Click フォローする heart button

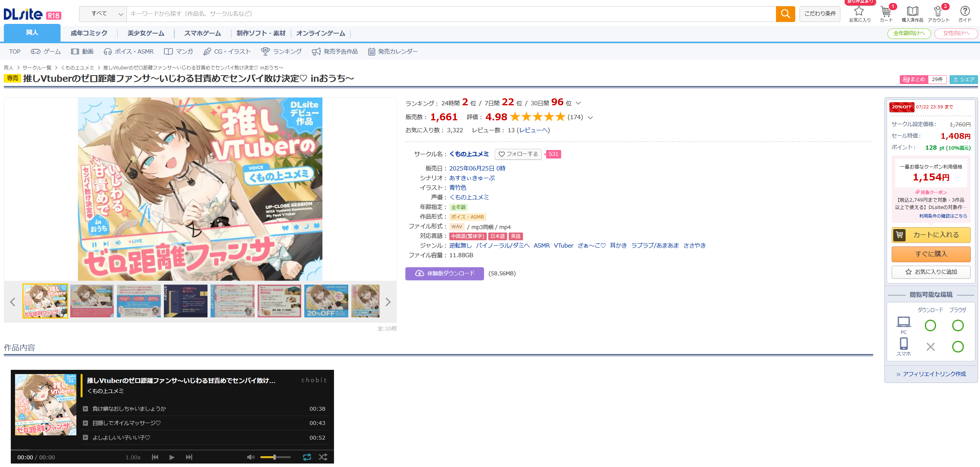click(x=518, y=154)
